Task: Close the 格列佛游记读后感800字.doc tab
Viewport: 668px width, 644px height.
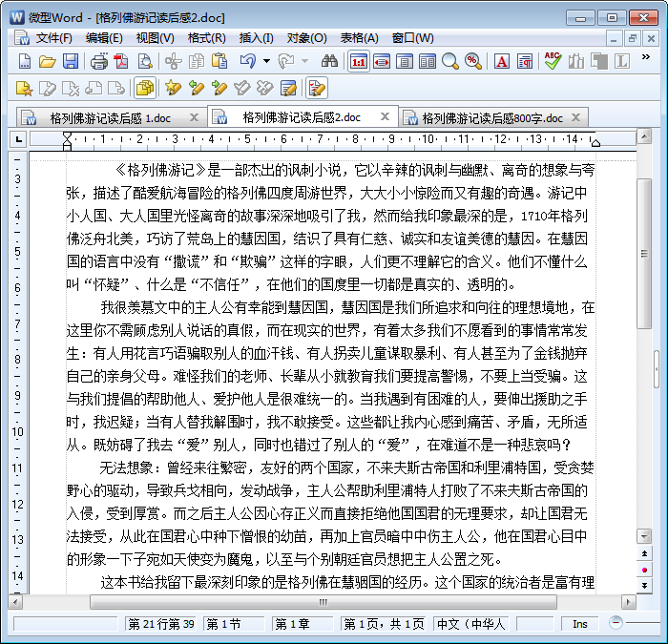Action: (575, 117)
